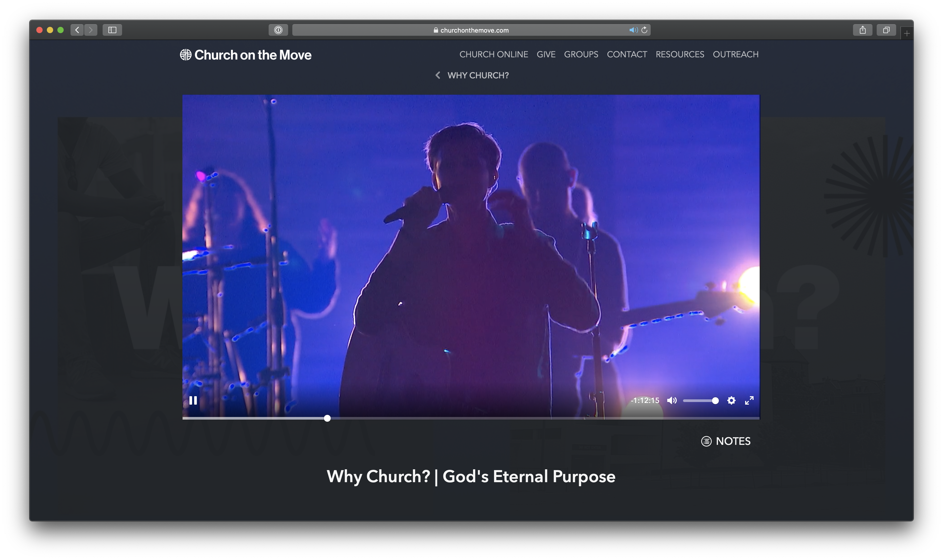Image resolution: width=943 pixels, height=560 pixels.
Task: Open the Safari share menu
Action: click(862, 30)
